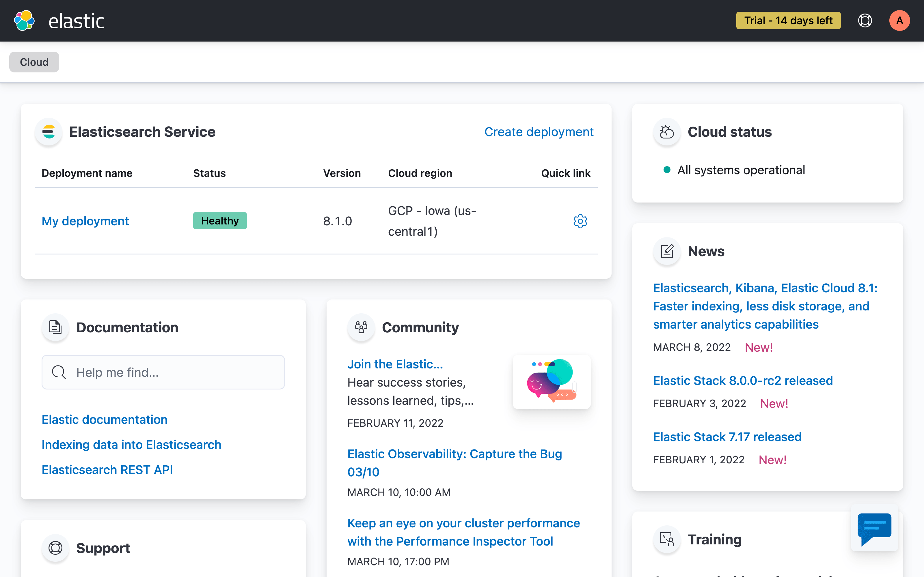The height and width of the screenshot is (577, 924).
Task: Click Indexing data into Elasticsearch link
Action: 132,445
